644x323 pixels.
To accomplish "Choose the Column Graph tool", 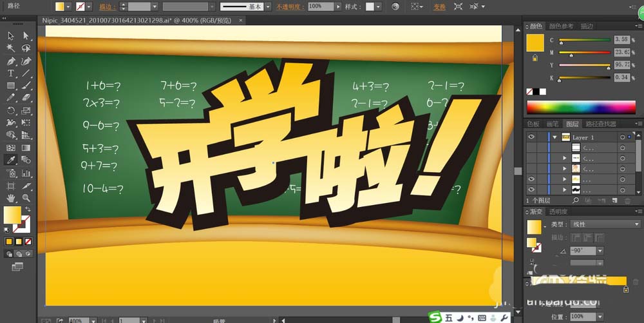I will click(x=26, y=173).
